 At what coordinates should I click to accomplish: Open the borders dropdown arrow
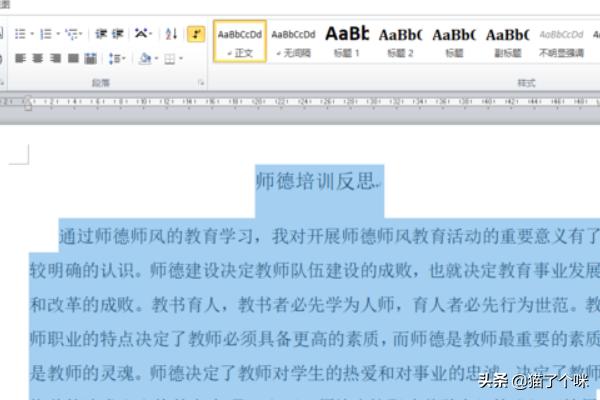(181, 59)
